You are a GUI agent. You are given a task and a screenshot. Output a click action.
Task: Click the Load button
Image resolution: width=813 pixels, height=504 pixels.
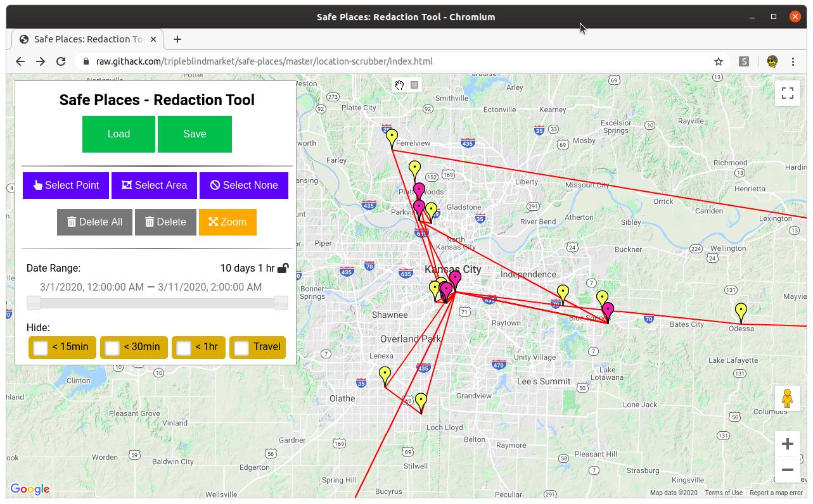pyautogui.click(x=118, y=134)
